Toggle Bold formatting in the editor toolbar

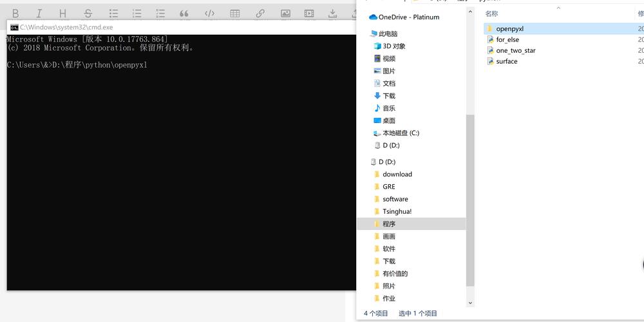(15, 14)
